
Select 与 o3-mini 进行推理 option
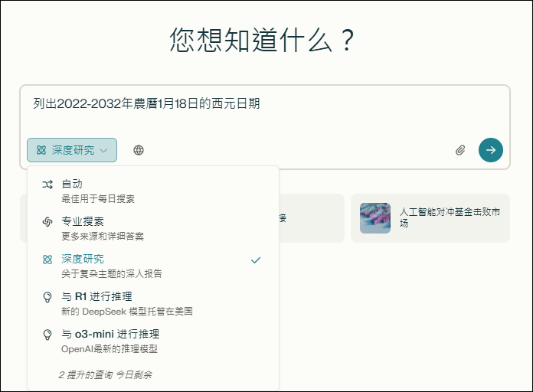click(153, 341)
